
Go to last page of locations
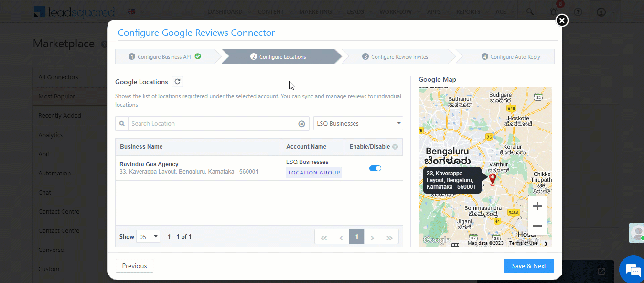pos(389,237)
